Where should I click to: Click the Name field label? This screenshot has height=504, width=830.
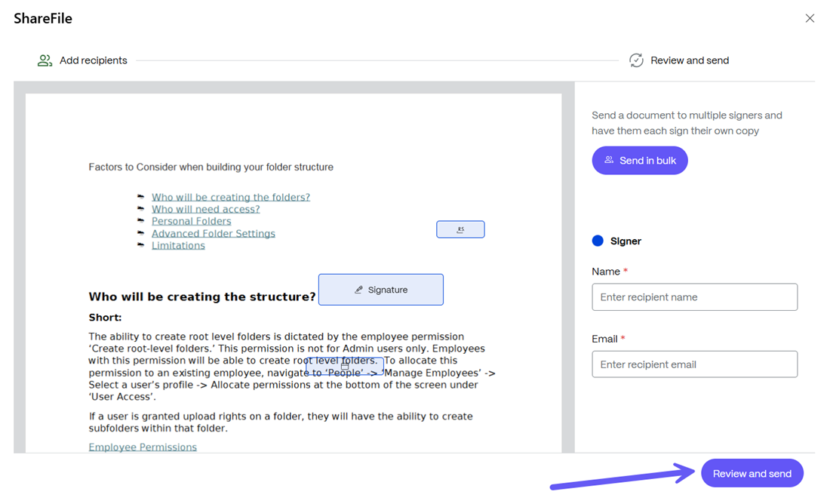click(x=606, y=272)
